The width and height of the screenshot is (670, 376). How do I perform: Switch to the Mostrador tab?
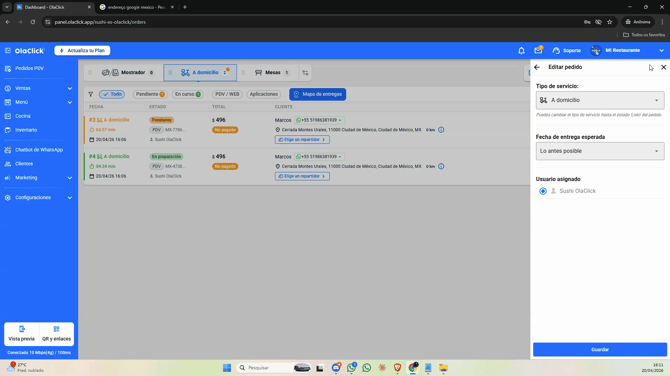pyautogui.click(x=127, y=73)
